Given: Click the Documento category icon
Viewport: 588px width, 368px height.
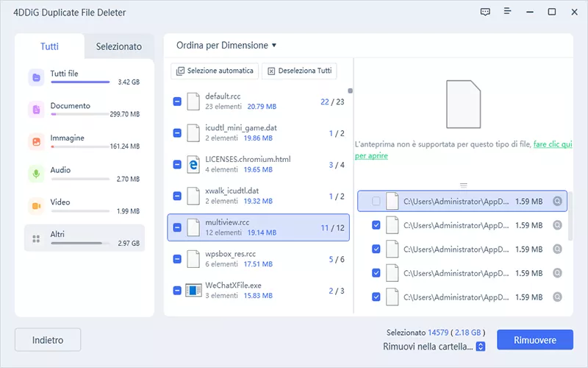Looking at the screenshot, I should tap(36, 110).
